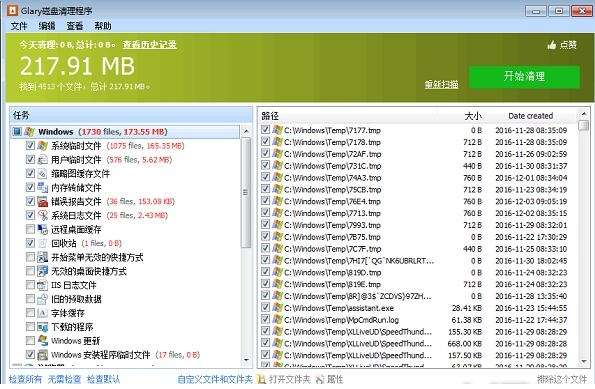The image size is (595, 389).
Task: Open the 查看 menu
Action: [75, 26]
